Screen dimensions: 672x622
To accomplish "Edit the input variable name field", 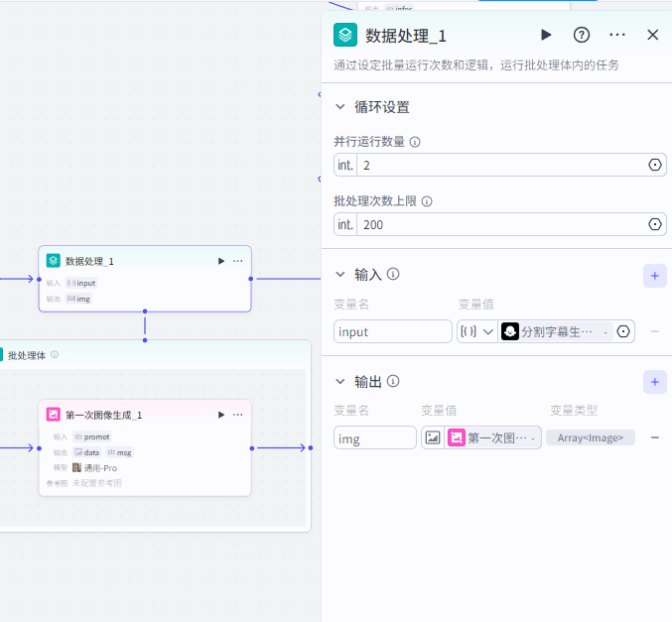I will (x=392, y=331).
